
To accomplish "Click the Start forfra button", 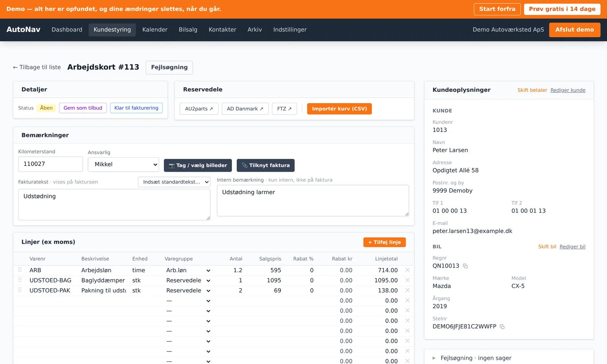I will click(497, 9).
